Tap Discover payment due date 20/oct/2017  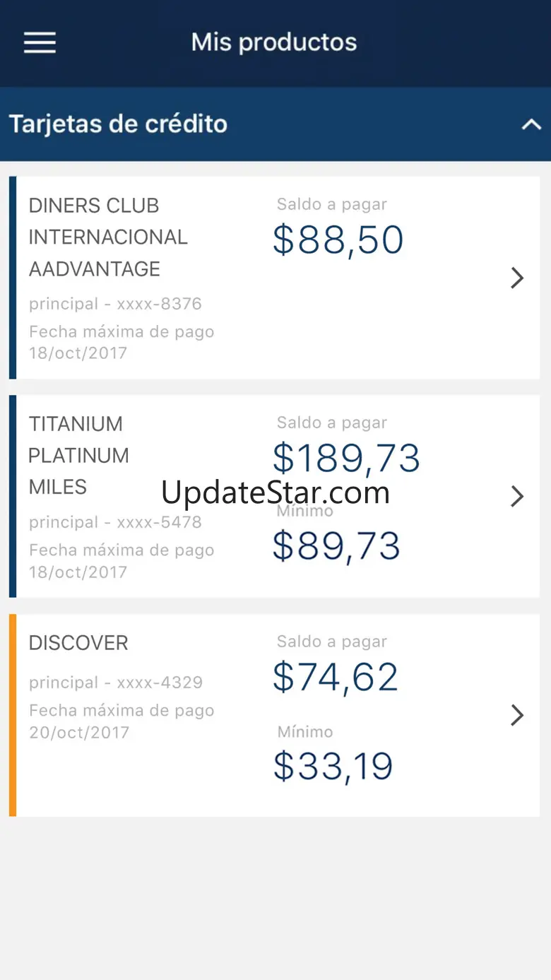tap(79, 732)
